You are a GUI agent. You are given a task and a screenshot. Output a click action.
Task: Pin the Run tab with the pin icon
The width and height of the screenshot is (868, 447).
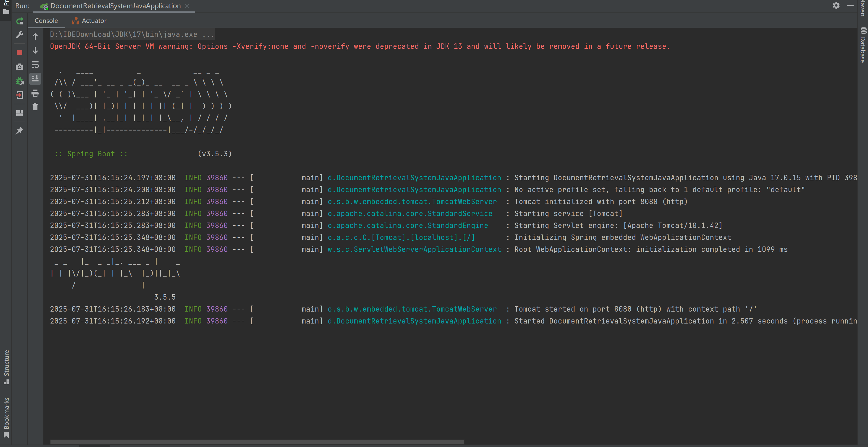(20, 131)
